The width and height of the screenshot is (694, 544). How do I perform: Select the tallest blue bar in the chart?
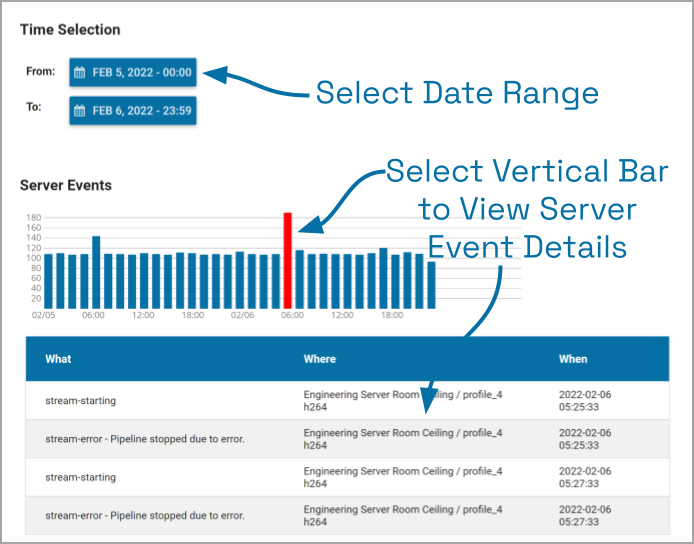pos(96,272)
